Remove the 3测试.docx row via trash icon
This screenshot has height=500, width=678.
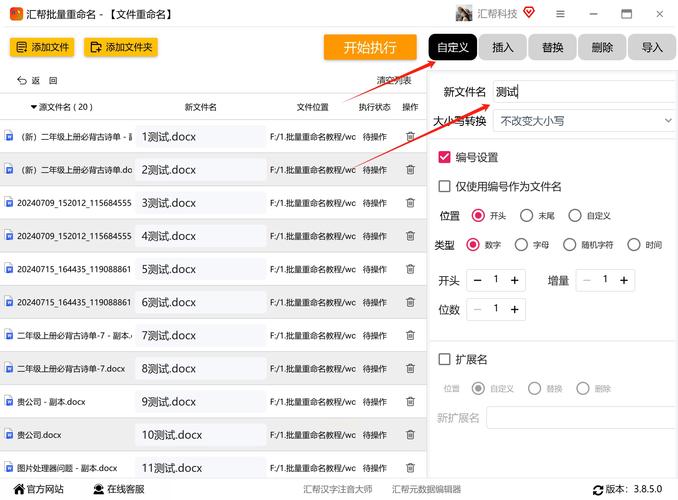point(410,203)
